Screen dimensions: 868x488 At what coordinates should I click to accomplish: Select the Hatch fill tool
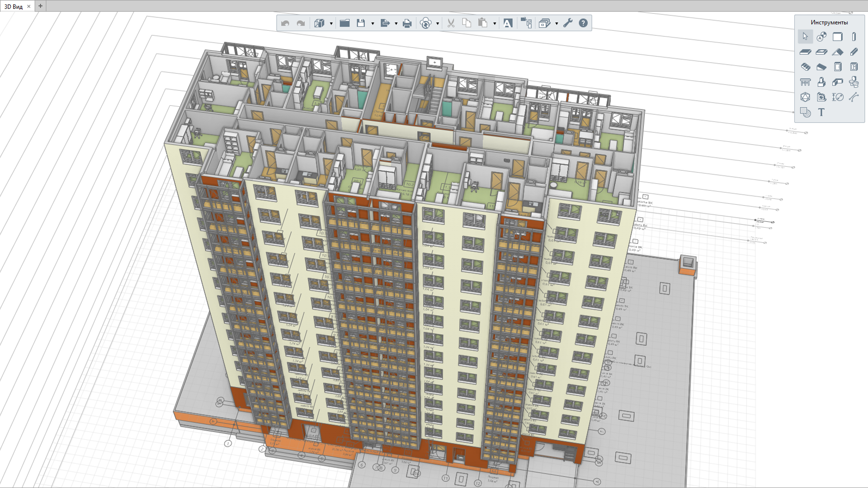tap(805, 113)
